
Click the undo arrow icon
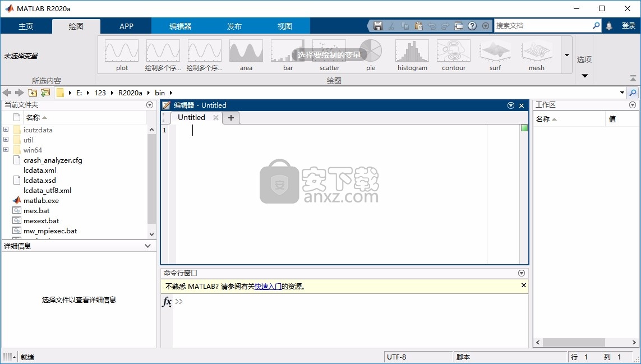[x=432, y=26]
